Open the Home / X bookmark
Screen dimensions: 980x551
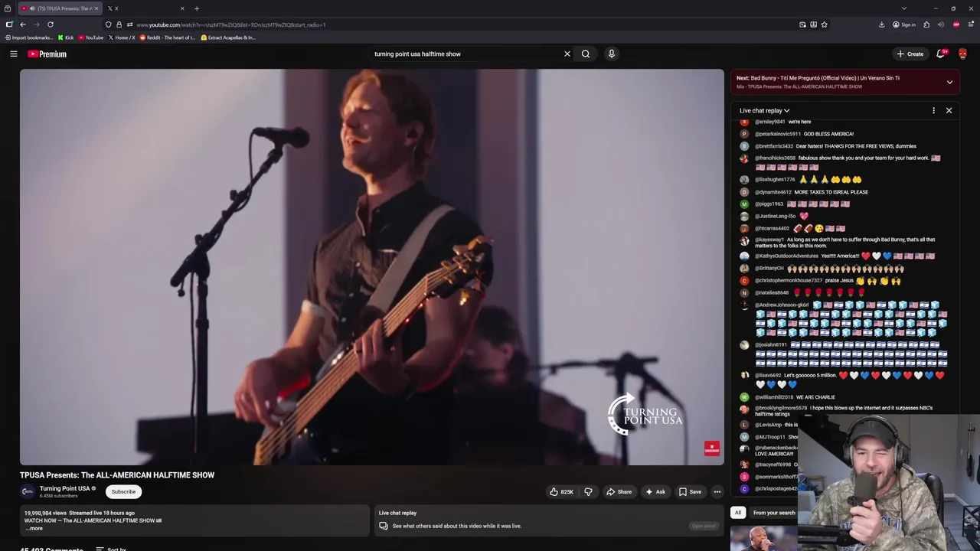(x=122, y=37)
